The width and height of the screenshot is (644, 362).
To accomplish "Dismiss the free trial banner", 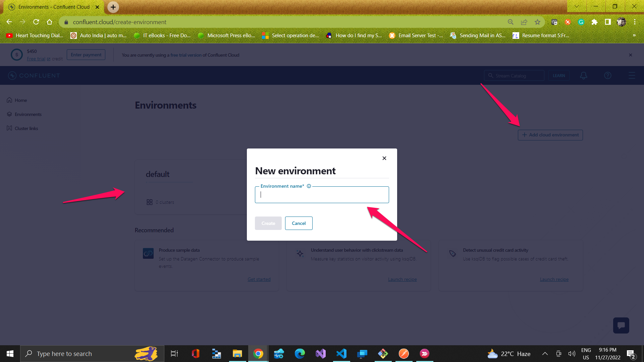I will (631, 55).
